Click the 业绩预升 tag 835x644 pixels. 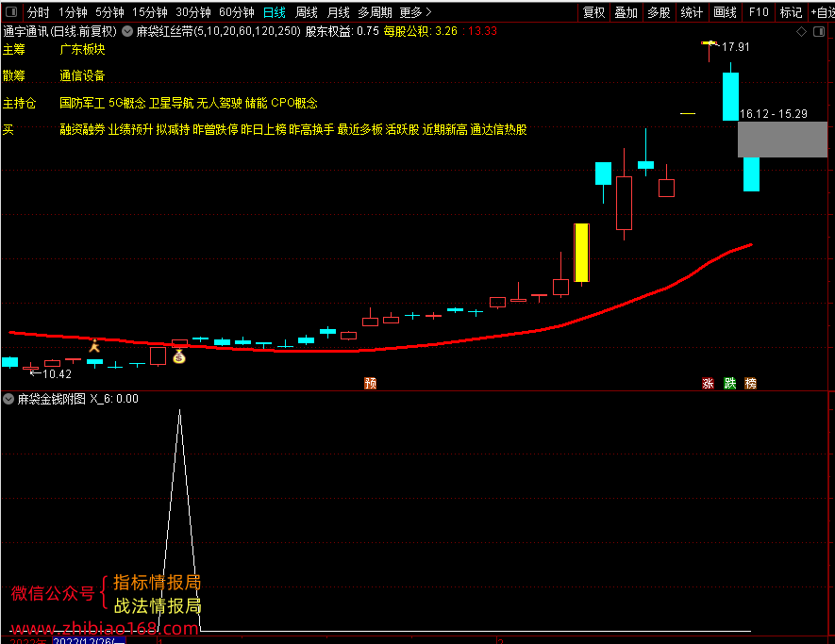[x=130, y=129]
